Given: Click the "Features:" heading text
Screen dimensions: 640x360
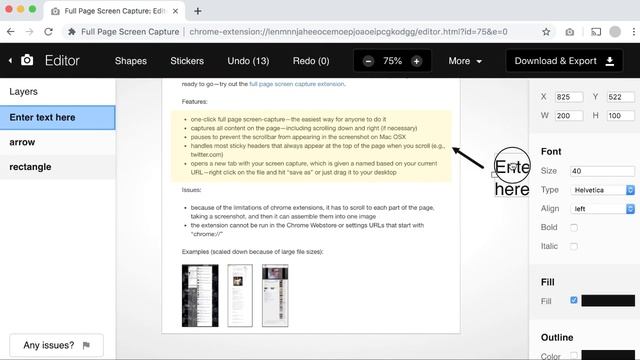Looking at the screenshot, I should (194, 102).
